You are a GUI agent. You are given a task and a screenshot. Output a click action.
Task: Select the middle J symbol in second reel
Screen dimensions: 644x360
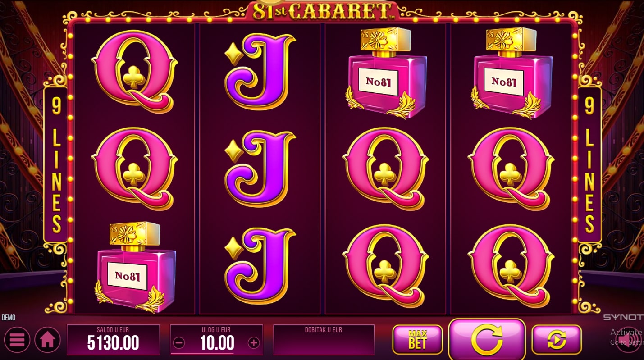[260, 169]
